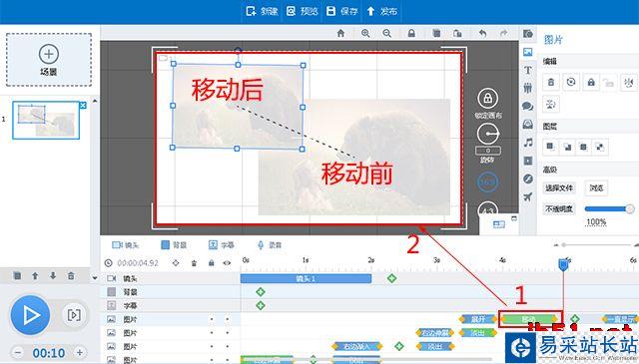Click the lock icon in canvas toolbar
Screen dimensions: 639x364
[x=411, y=33]
